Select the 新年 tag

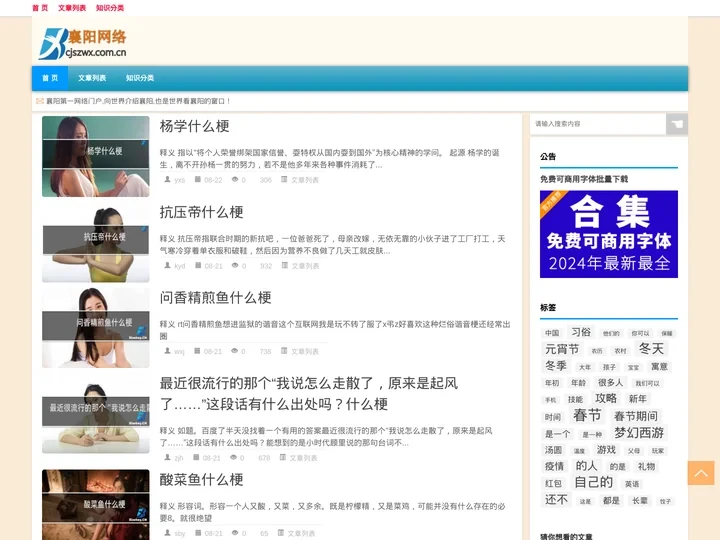(x=637, y=399)
